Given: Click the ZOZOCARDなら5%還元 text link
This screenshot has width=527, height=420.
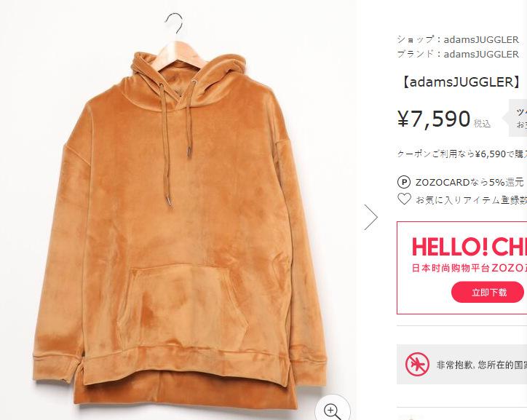Looking at the screenshot, I should 469,183.
